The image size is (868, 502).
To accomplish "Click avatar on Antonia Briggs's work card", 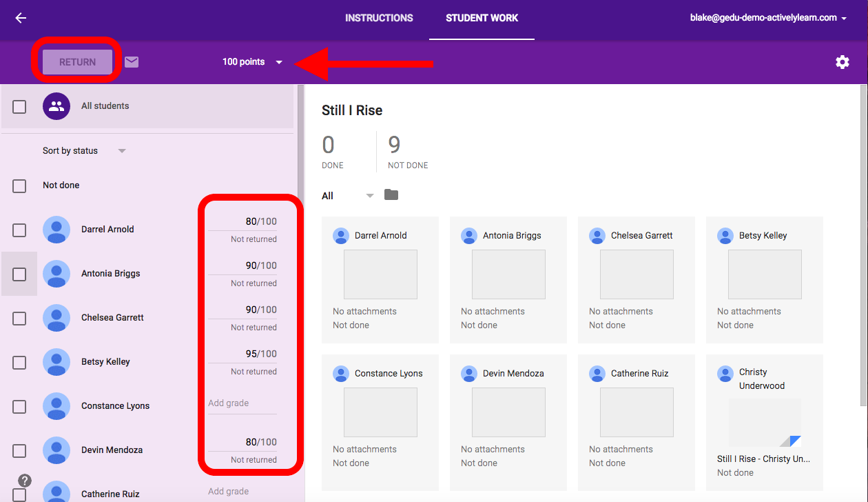I will tap(469, 236).
